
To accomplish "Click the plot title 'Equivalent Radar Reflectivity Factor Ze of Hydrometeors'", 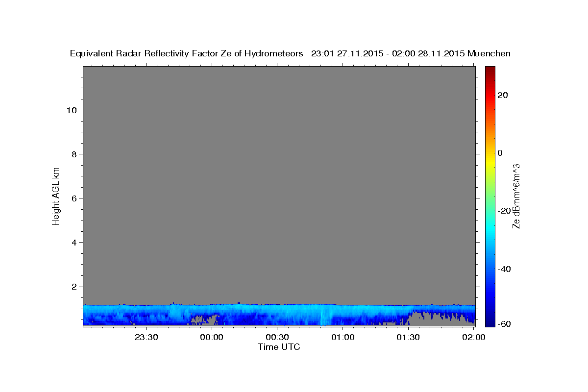I will coord(186,54).
